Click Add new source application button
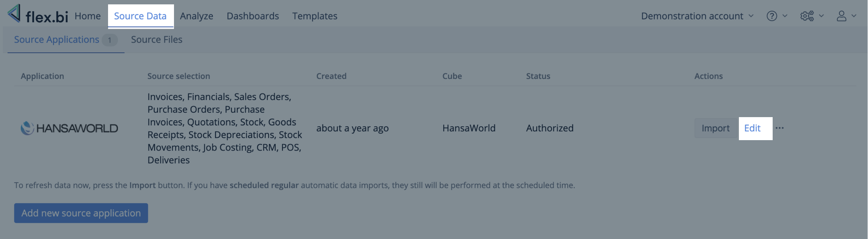Image resolution: width=868 pixels, height=239 pixels. [81, 213]
